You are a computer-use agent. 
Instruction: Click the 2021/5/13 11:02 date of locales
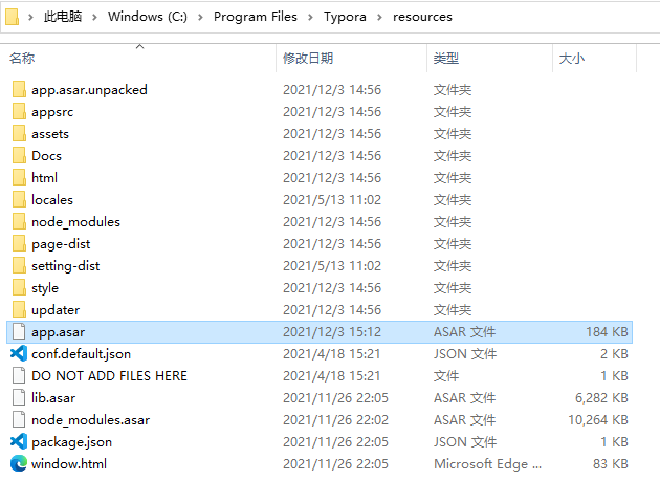pyautogui.click(x=332, y=200)
